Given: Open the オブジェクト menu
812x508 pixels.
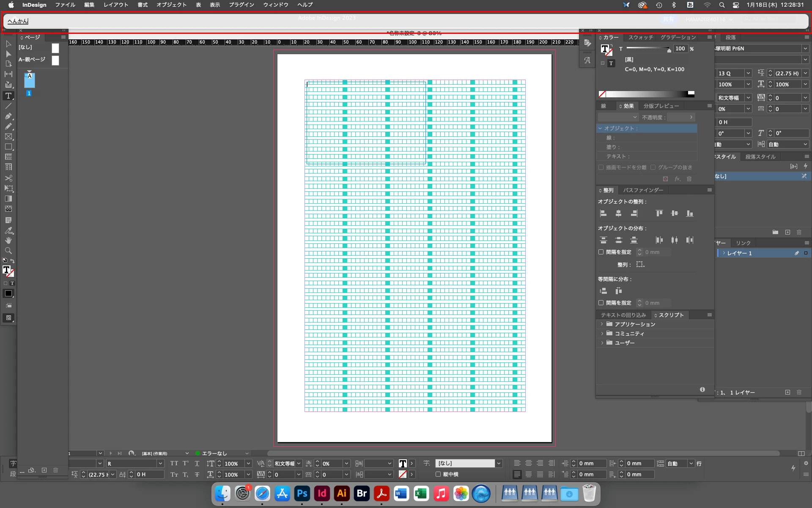Looking at the screenshot, I should pos(171,5).
